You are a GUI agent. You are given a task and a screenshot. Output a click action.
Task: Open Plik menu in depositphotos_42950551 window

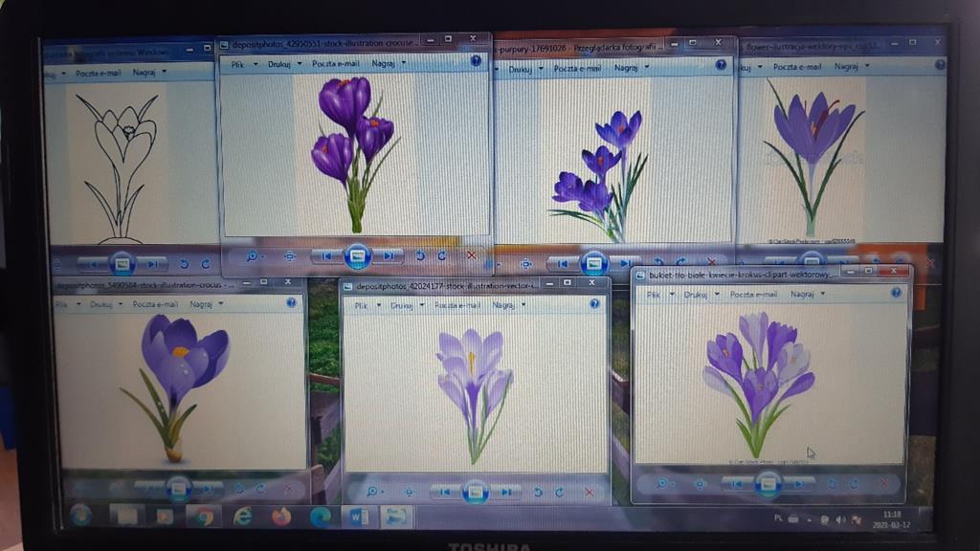pyautogui.click(x=238, y=63)
